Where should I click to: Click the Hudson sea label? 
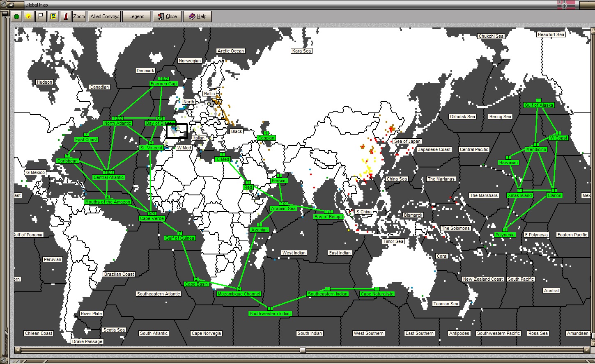(x=44, y=82)
